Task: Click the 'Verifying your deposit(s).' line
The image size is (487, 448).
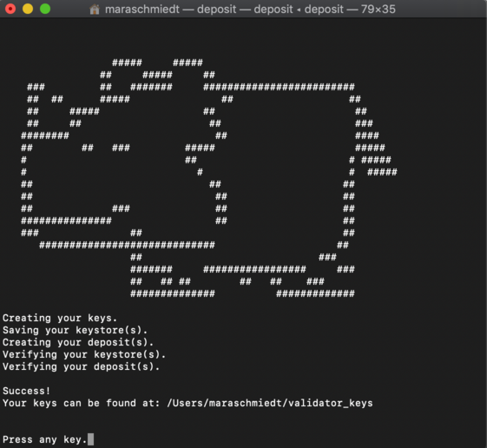Action: tap(81, 366)
